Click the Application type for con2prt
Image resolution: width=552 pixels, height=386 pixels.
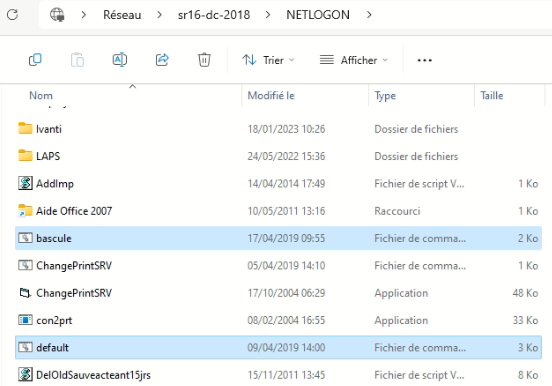(x=401, y=320)
